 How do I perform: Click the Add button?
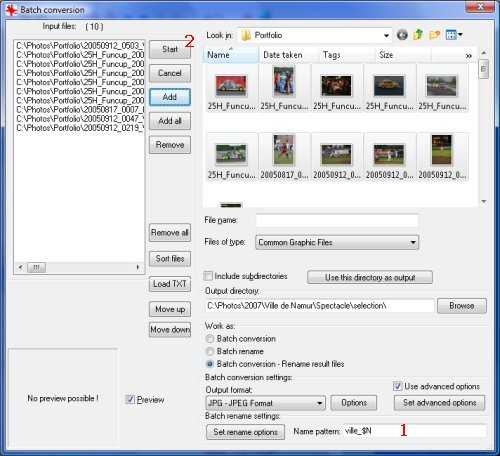click(x=170, y=97)
